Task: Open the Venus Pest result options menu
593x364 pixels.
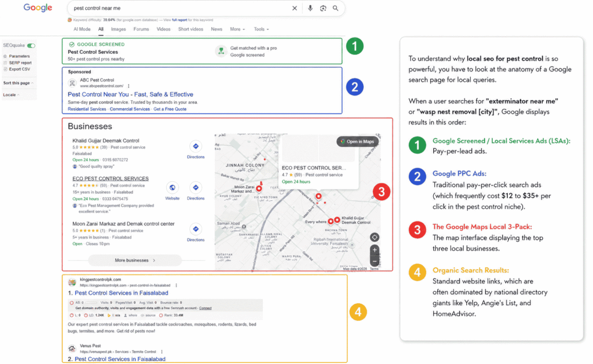Action: pos(162,351)
